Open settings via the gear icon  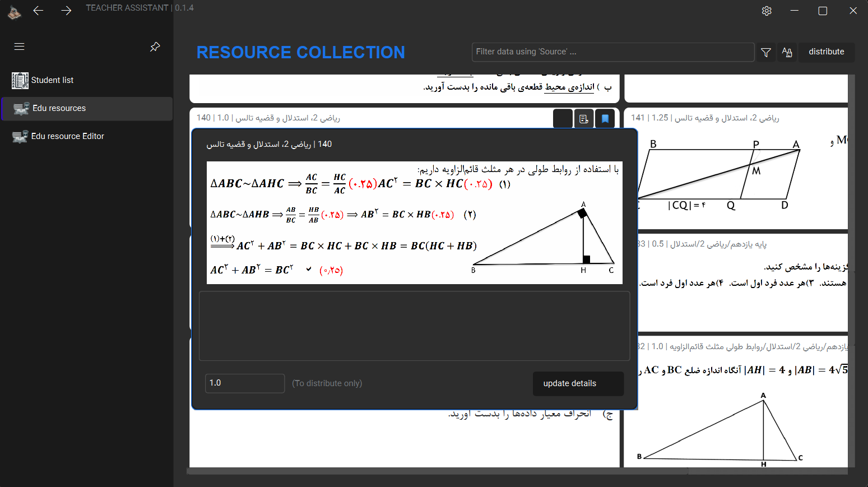click(x=767, y=11)
